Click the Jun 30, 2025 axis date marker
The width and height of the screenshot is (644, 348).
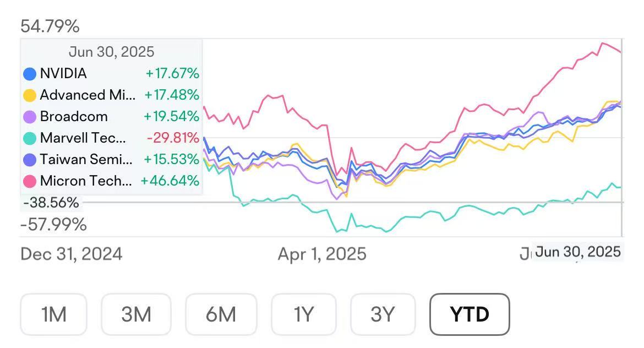tap(578, 252)
